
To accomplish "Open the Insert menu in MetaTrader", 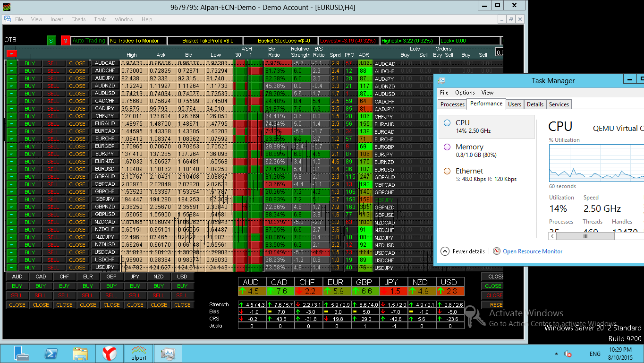I will click(57, 19).
